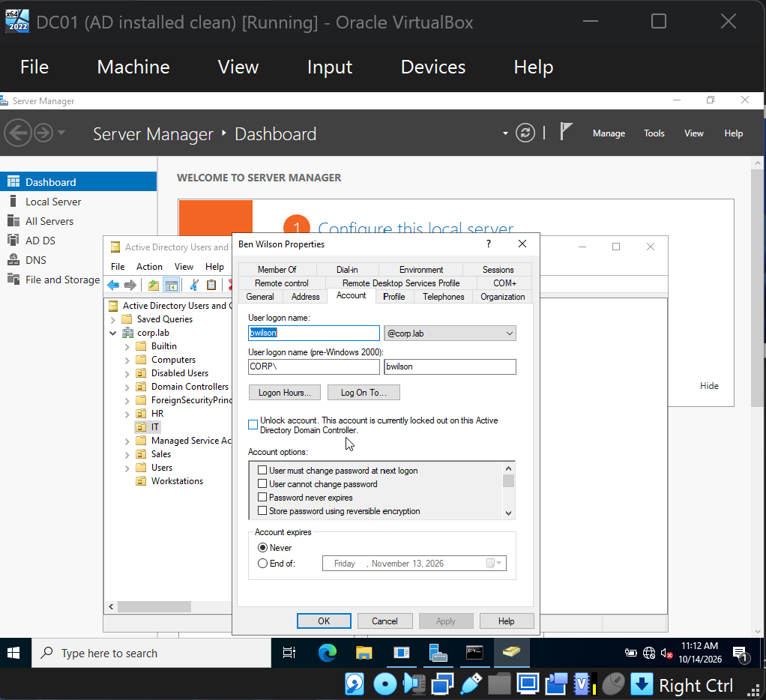Viewport: 766px width, 700px height.
Task: Expand the Disabled Users OU
Action: pyautogui.click(x=127, y=374)
